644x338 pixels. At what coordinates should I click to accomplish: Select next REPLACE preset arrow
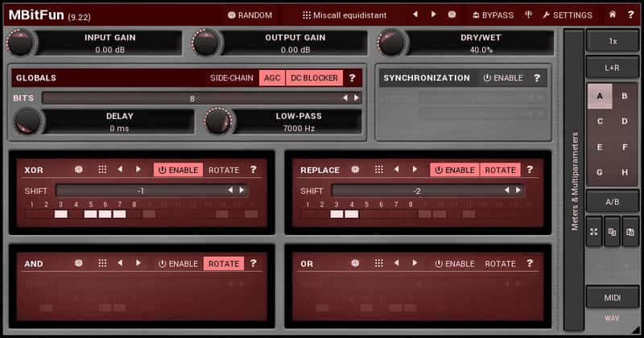point(415,169)
